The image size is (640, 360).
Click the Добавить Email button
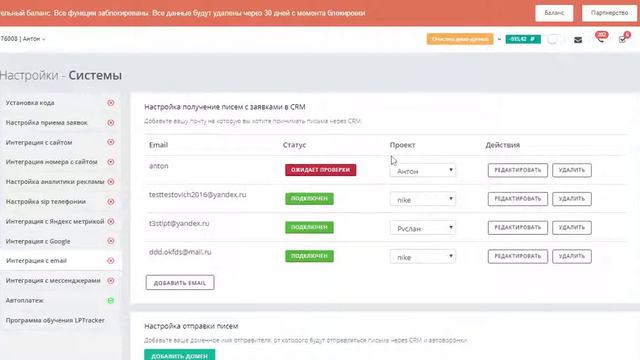[x=180, y=282]
